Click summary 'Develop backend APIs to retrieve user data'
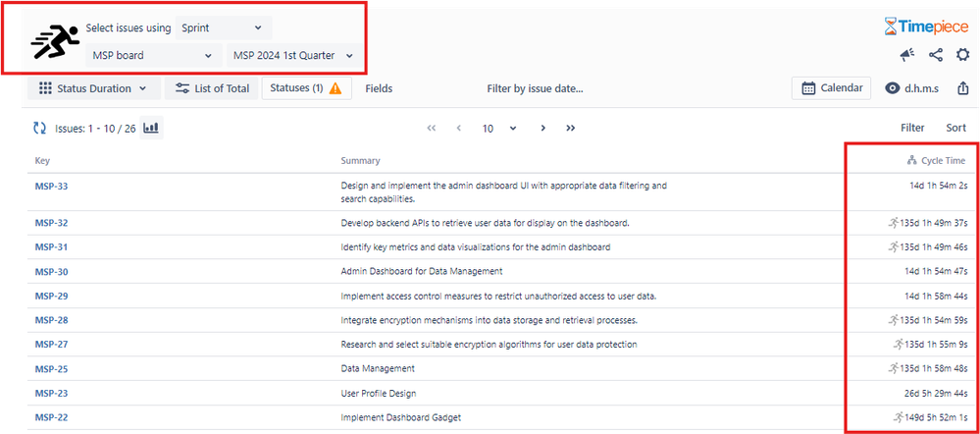 (x=485, y=223)
